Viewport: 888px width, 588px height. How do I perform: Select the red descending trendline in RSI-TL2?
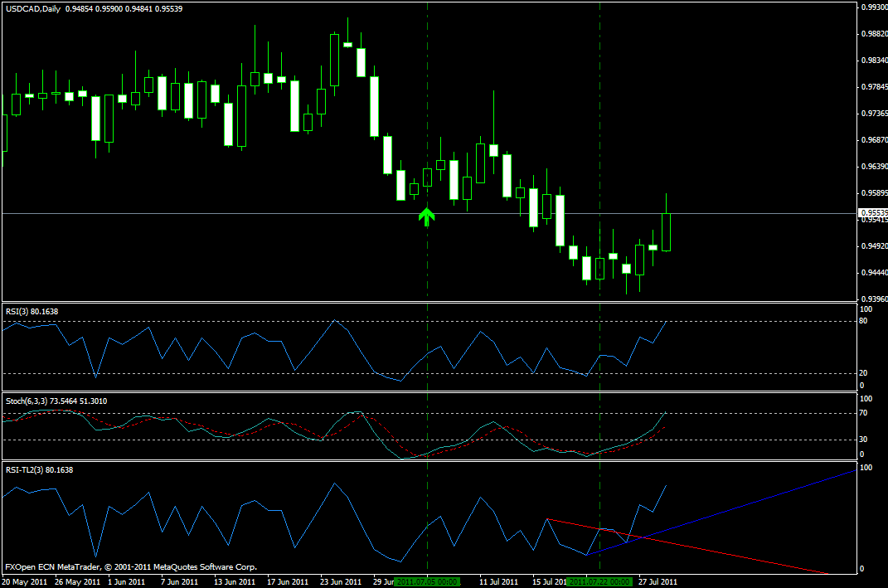[713, 550]
